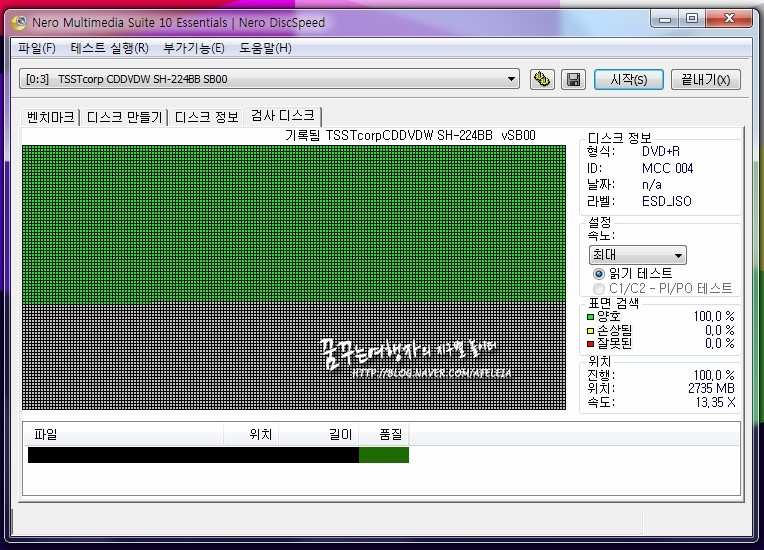Select the 읽기 테스트 radio button
The image size is (764, 550).
click(x=599, y=274)
